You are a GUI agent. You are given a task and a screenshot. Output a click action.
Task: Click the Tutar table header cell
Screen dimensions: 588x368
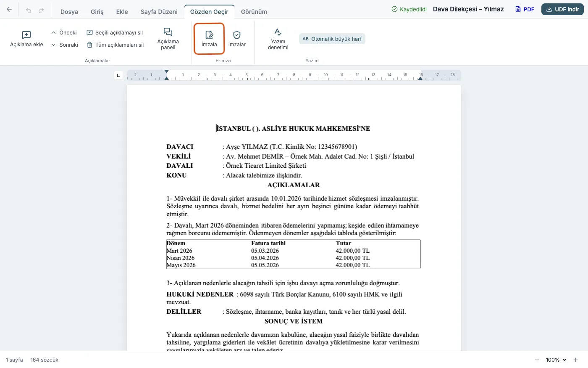[x=344, y=243]
